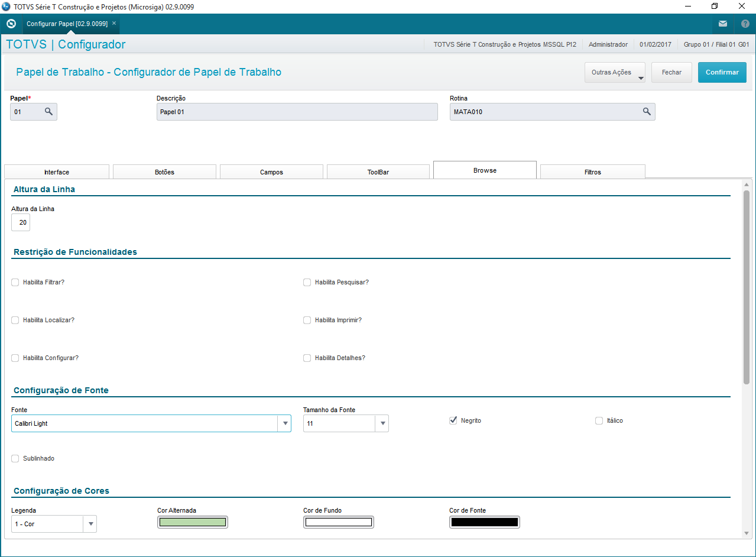756x557 pixels.
Task: Enable Habilita Configurar checkbox
Action: click(15, 358)
